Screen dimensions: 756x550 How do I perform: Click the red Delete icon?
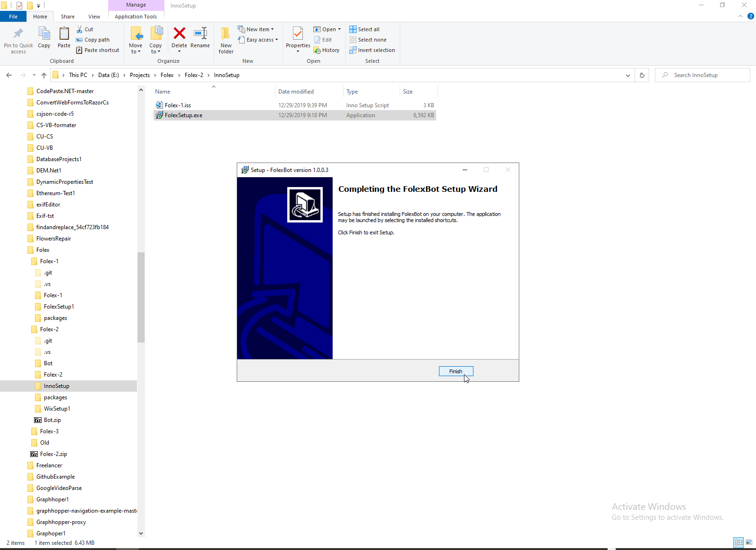180,33
